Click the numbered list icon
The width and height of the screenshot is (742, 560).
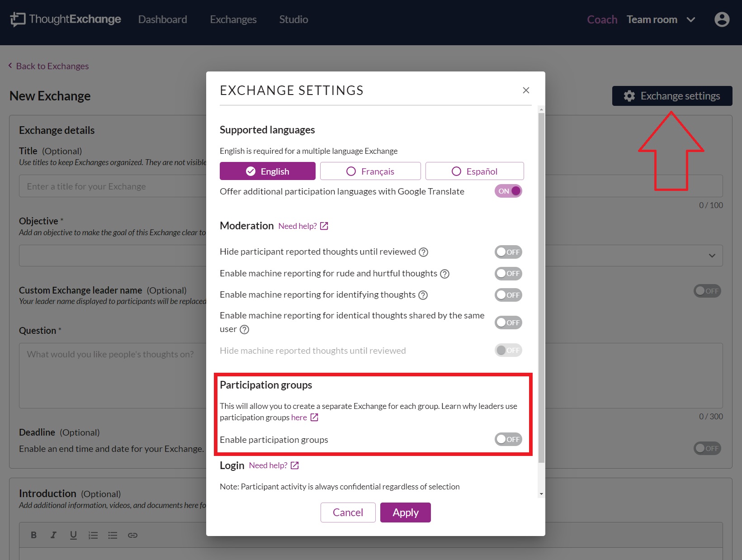click(93, 535)
